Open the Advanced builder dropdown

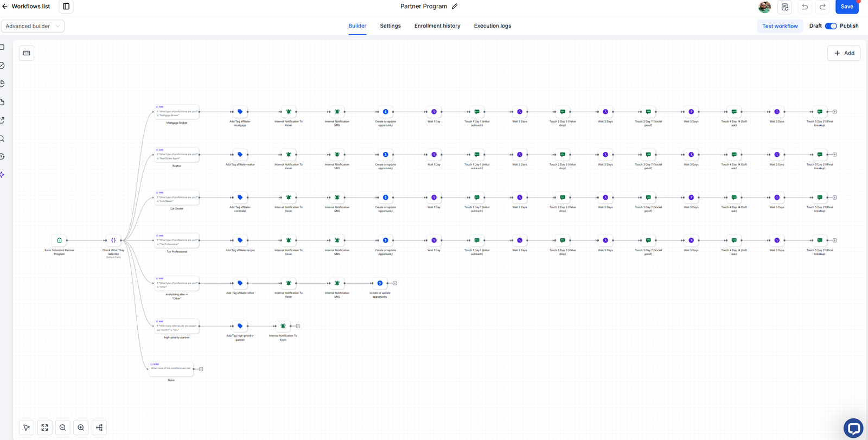[33, 26]
